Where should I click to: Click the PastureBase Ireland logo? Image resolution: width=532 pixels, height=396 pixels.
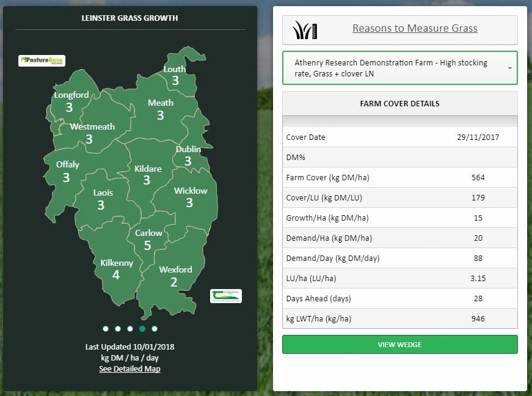(42, 61)
